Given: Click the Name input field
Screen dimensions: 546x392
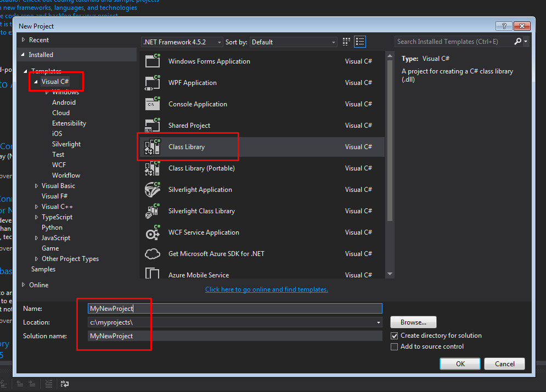Looking at the screenshot, I should (235, 309).
